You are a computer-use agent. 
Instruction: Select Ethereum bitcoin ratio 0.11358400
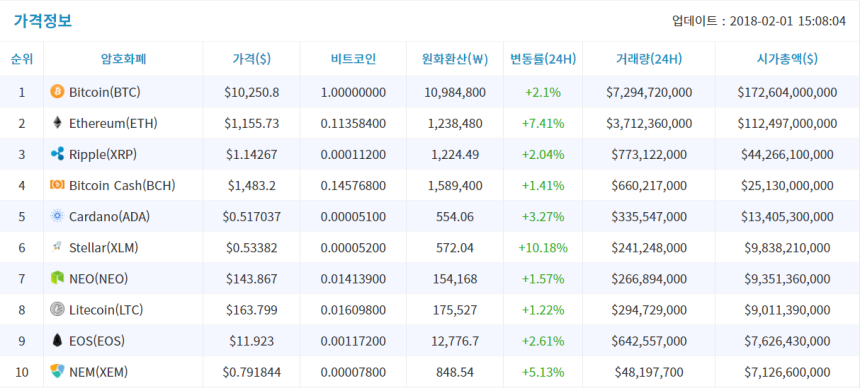[354, 123]
